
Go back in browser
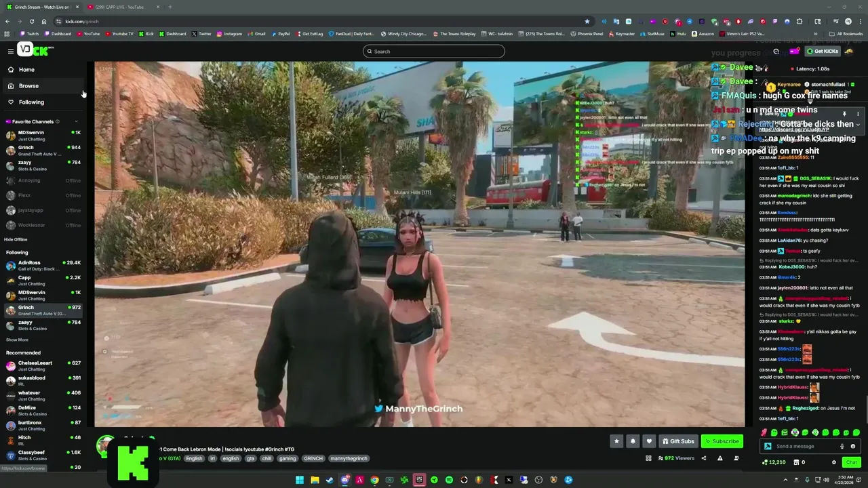7,21
